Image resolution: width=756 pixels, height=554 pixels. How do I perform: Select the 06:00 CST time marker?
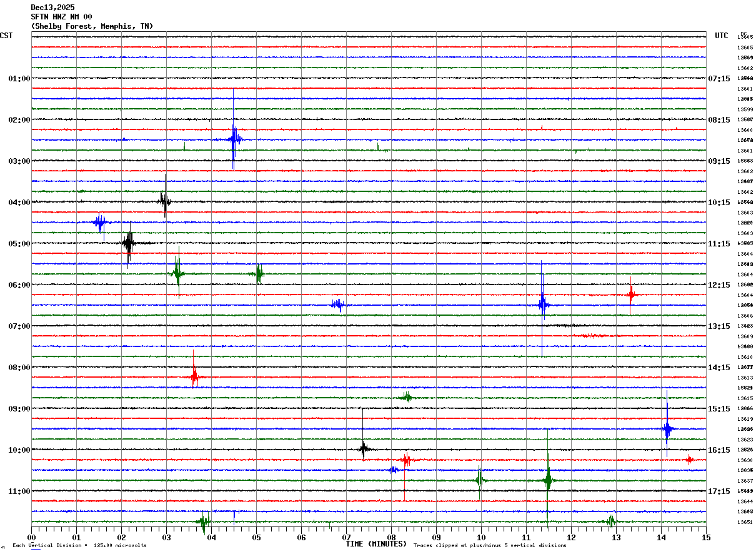[x=19, y=285]
